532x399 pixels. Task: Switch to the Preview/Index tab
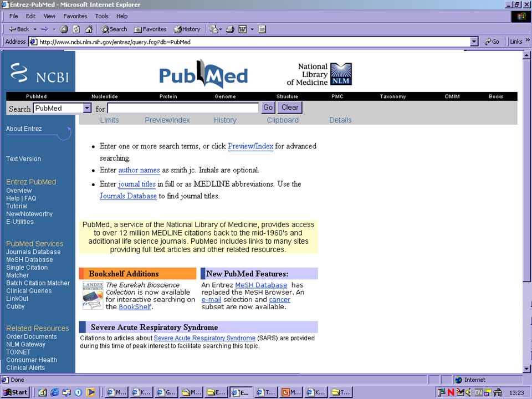[x=167, y=120]
